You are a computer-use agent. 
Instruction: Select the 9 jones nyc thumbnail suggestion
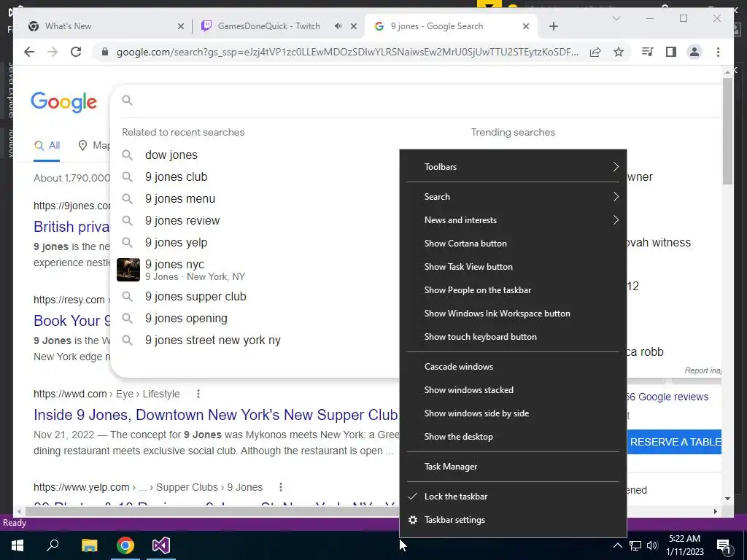pos(128,270)
